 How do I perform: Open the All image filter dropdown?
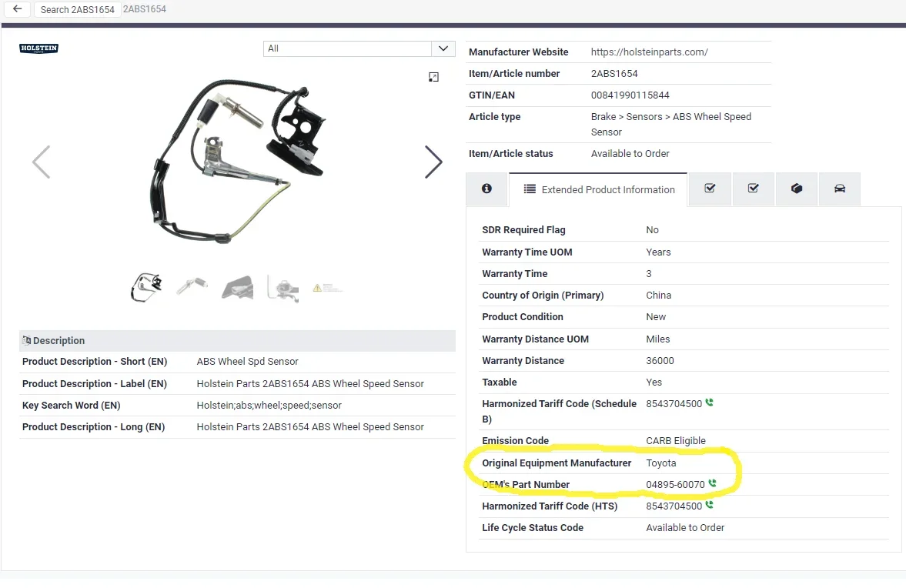[x=359, y=48]
